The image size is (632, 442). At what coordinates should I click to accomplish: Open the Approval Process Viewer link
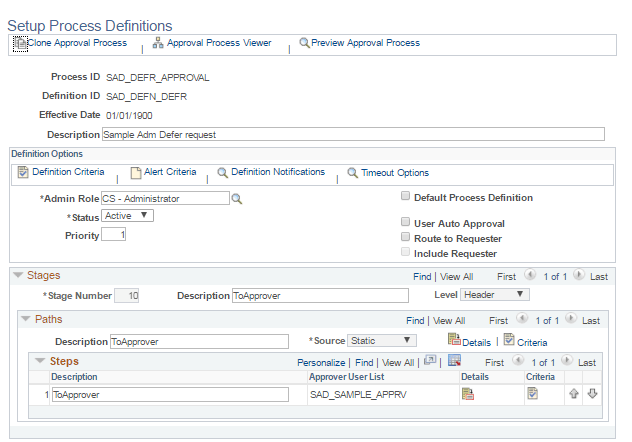click(219, 43)
